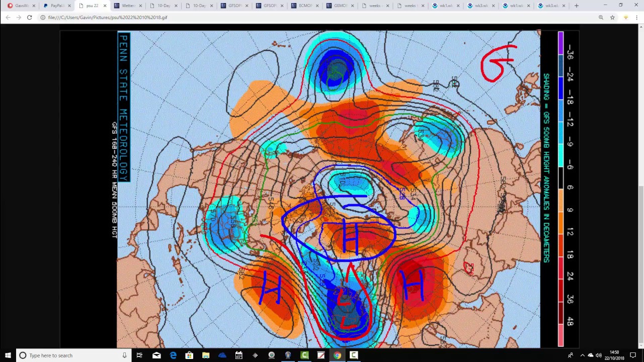Select the Chrome icon on the taskbar
Viewport: 644px width, 362px height.
(x=337, y=355)
